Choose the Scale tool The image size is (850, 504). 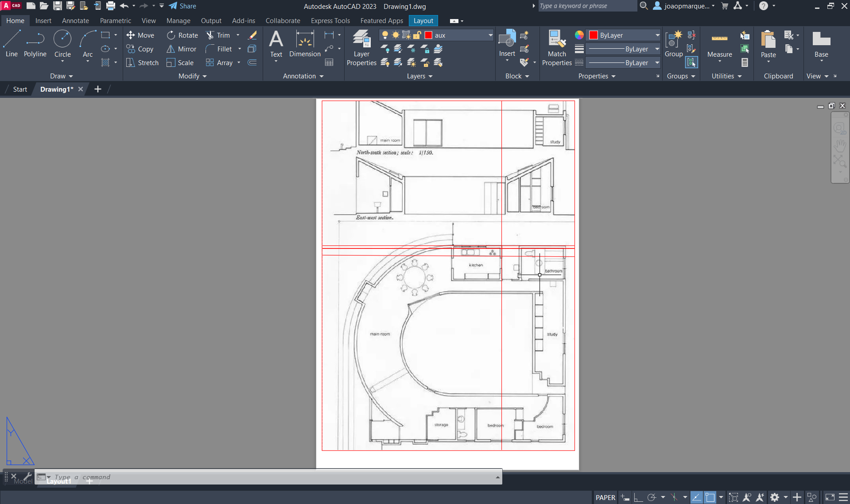pos(180,62)
